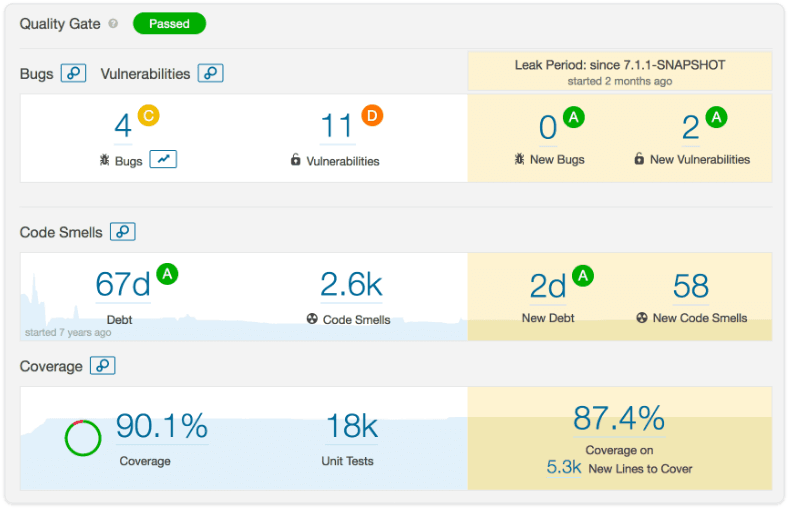Open the 11 vulnerabilities count link
Viewport: 789px width, 509px height.
click(x=337, y=126)
